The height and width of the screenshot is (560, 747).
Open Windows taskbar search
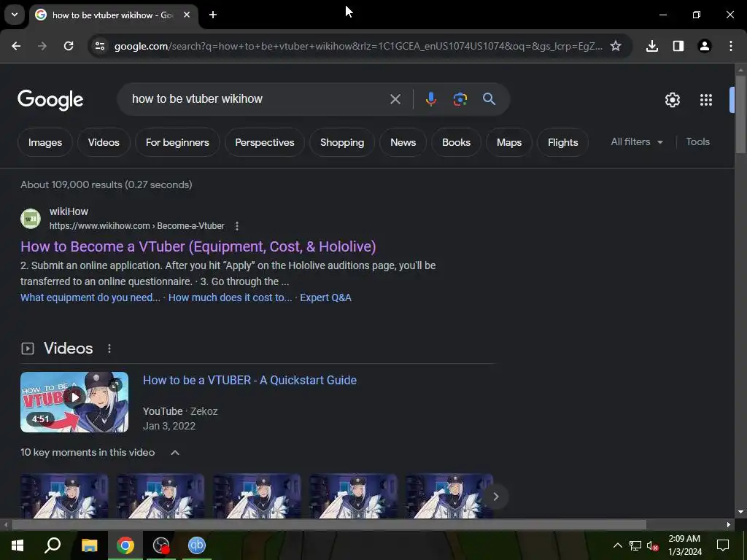[x=53, y=545]
